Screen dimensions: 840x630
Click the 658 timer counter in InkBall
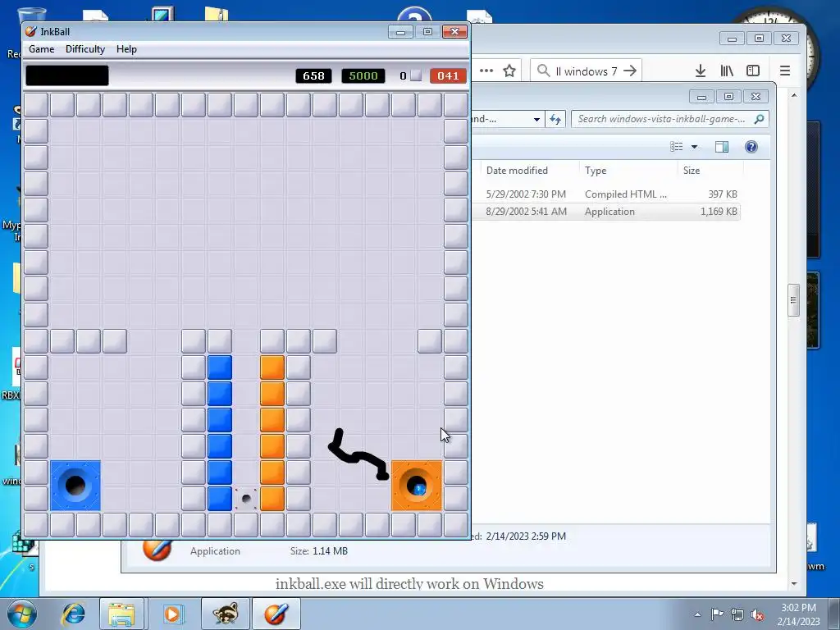click(313, 75)
